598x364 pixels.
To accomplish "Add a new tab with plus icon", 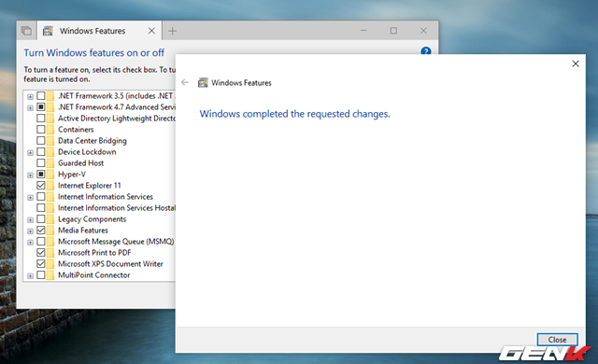I will 172,31.
